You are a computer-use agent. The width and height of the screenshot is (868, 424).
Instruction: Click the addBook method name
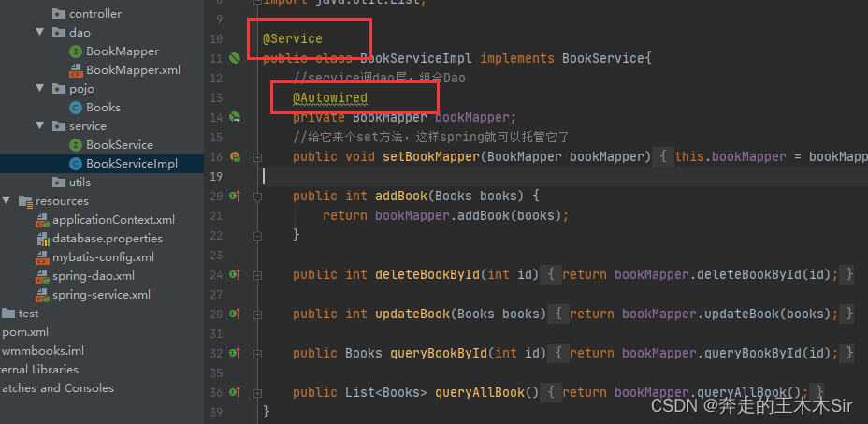point(401,197)
